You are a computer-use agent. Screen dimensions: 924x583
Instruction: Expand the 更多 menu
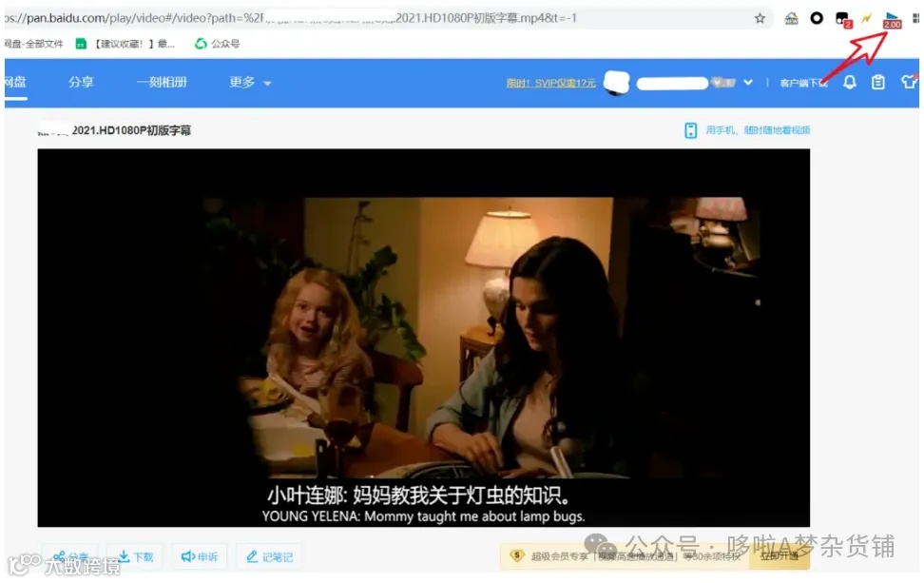click(250, 83)
